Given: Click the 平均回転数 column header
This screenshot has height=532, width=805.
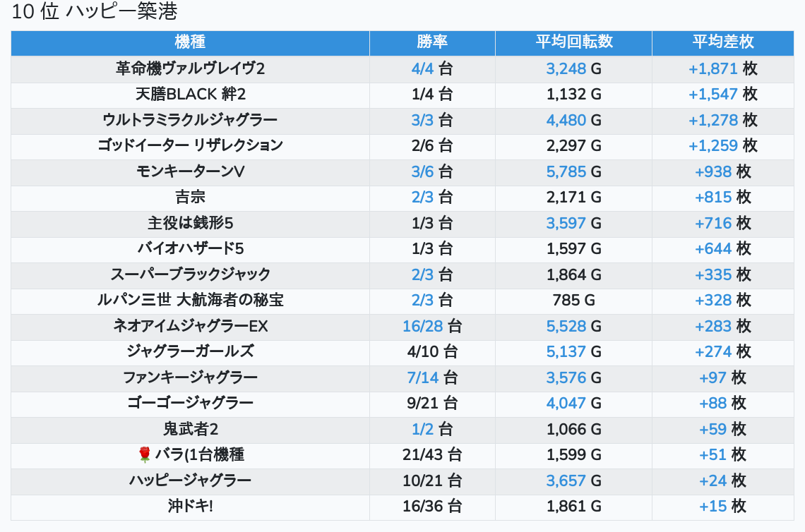Looking at the screenshot, I should [x=573, y=42].
